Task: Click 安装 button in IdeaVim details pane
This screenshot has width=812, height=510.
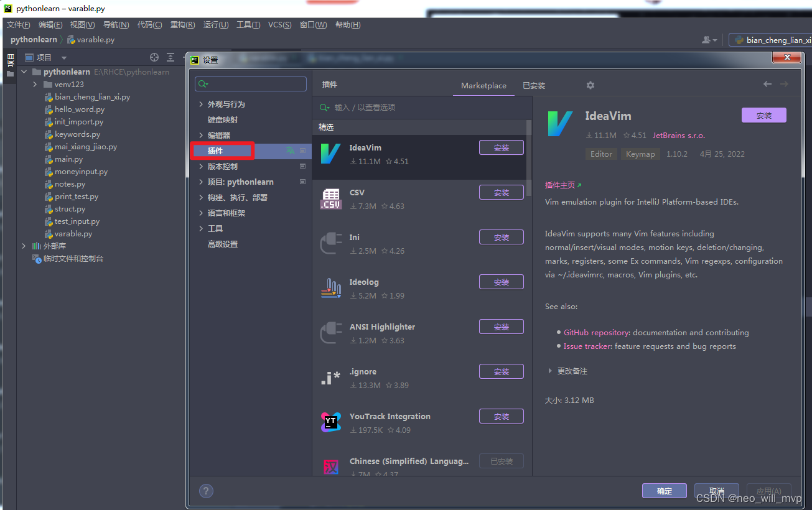Action: pyautogui.click(x=763, y=115)
